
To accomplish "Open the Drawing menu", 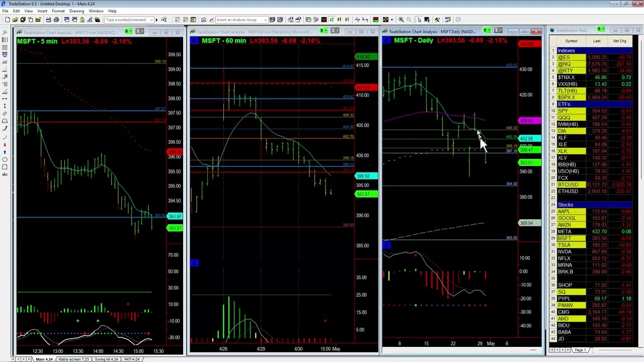I will pyautogui.click(x=76, y=11).
